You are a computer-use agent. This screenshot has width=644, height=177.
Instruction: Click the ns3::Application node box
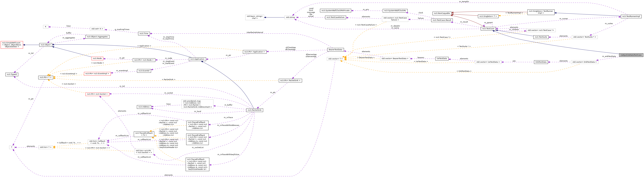(197, 59)
